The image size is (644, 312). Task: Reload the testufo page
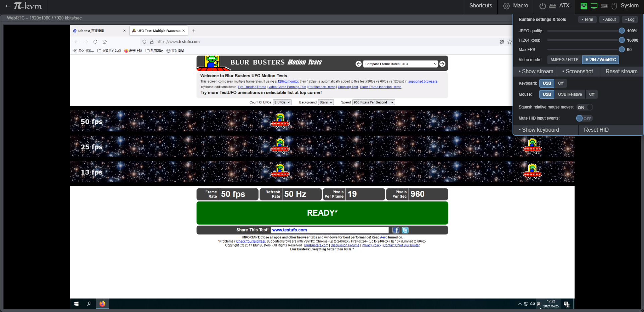tap(95, 42)
